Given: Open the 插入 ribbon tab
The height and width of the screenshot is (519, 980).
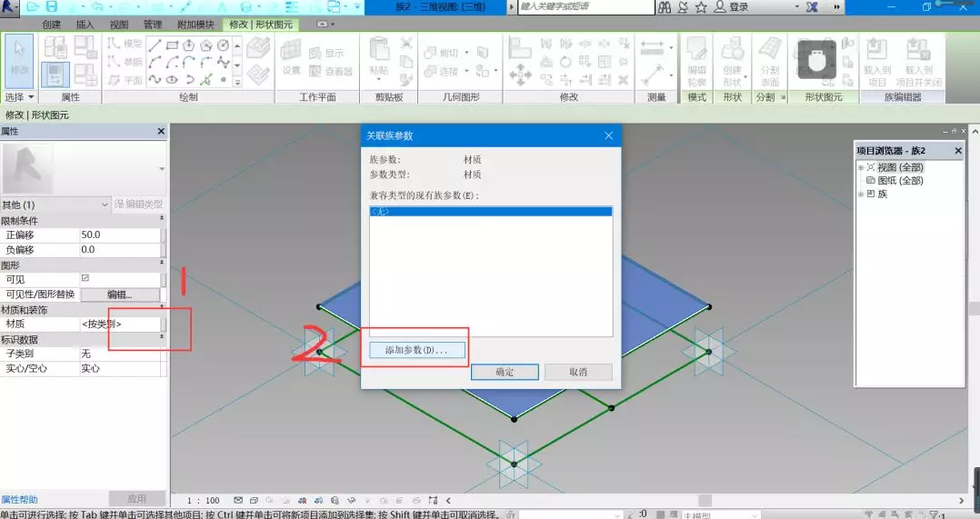Looking at the screenshot, I should (x=85, y=25).
